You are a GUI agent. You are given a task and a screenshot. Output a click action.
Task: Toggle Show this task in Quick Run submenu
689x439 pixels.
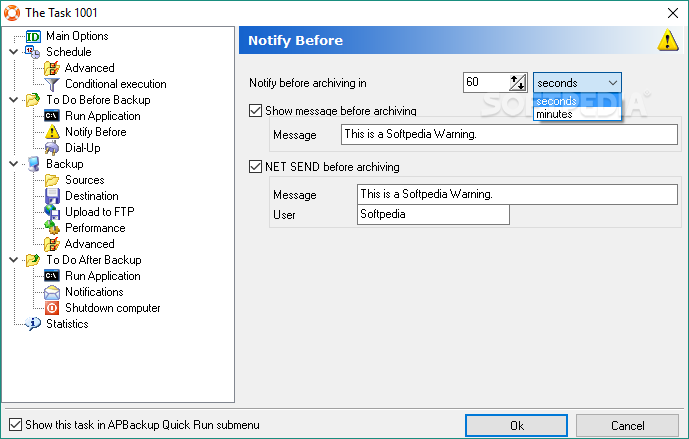click(15, 424)
